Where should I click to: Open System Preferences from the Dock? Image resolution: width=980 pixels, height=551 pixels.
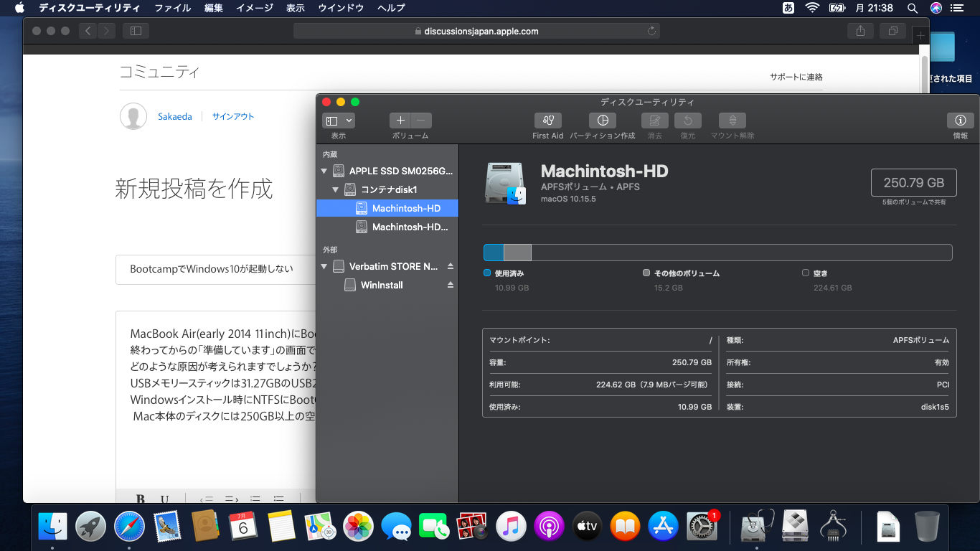click(x=702, y=527)
